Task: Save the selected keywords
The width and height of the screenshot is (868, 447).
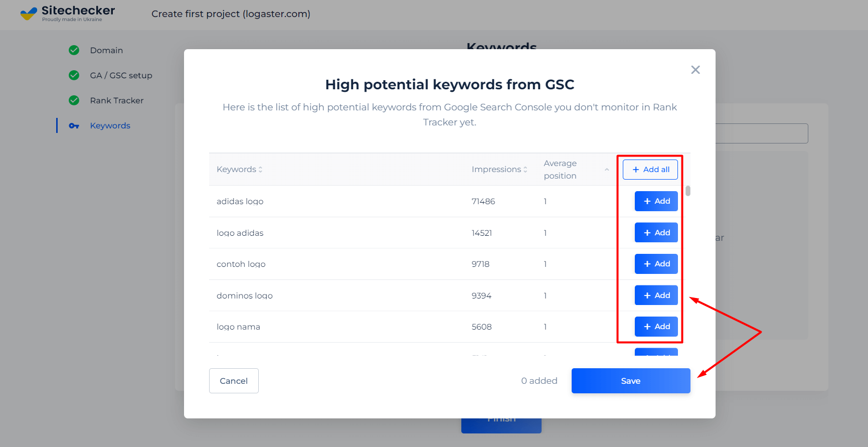Action: 631,381
